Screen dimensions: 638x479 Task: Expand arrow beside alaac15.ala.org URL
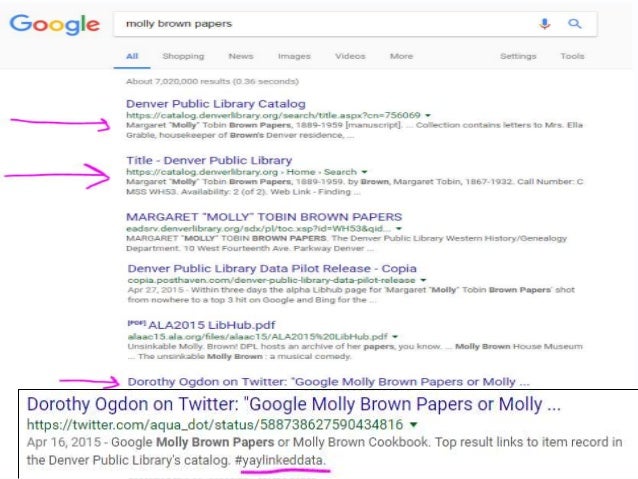point(395,337)
